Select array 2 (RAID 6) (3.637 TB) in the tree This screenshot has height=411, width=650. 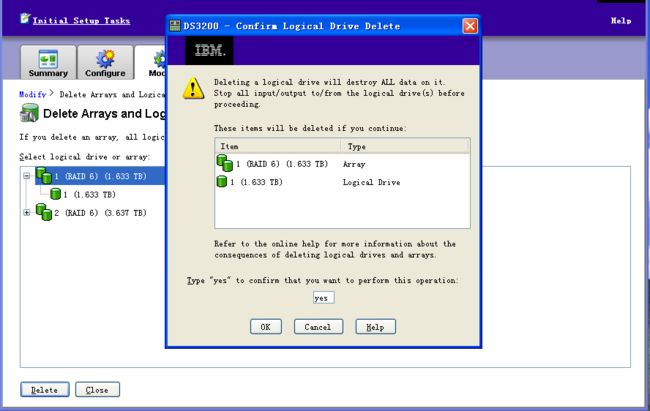[100, 213]
